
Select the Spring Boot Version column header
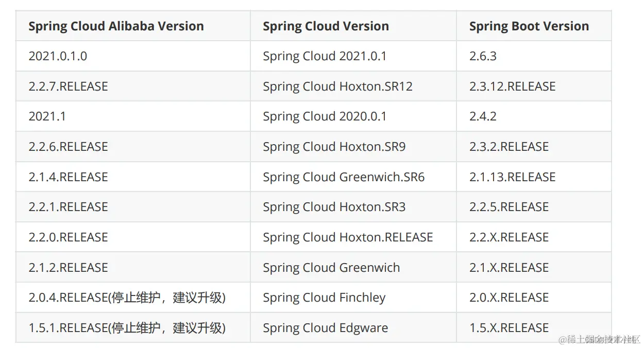(534, 26)
